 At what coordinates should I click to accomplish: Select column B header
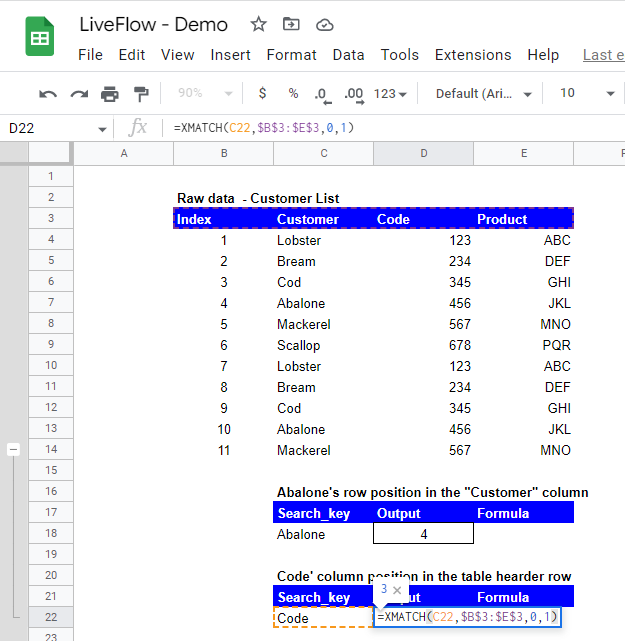click(x=224, y=153)
